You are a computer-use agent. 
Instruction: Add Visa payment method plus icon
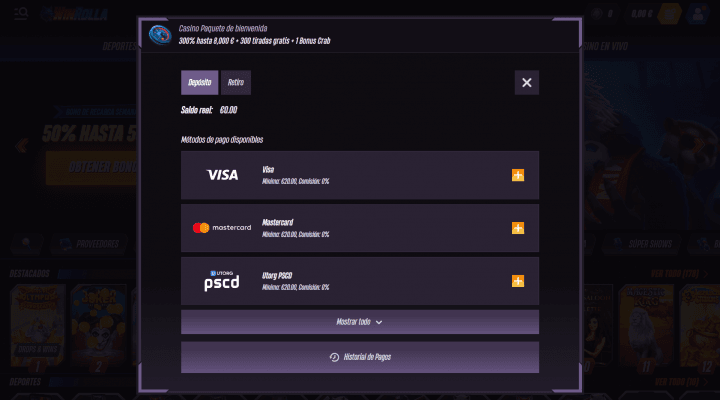pos(518,175)
